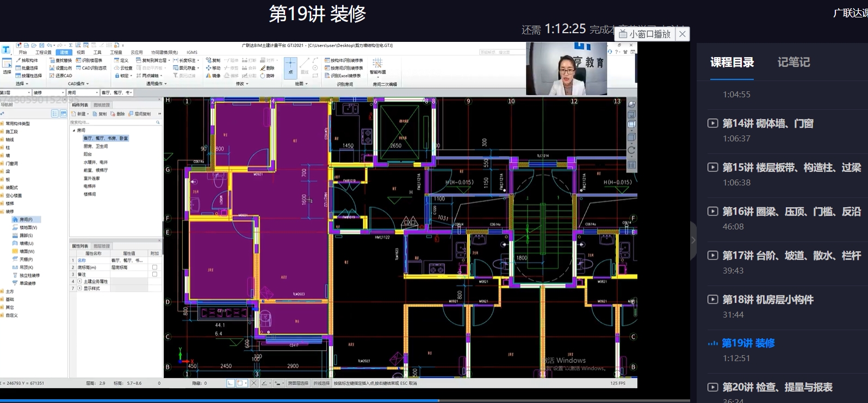Click 搜索构件 search field
Image resolution: width=868 pixels, height=403 pixels.
pyautogui.click(x=115, y=122)
